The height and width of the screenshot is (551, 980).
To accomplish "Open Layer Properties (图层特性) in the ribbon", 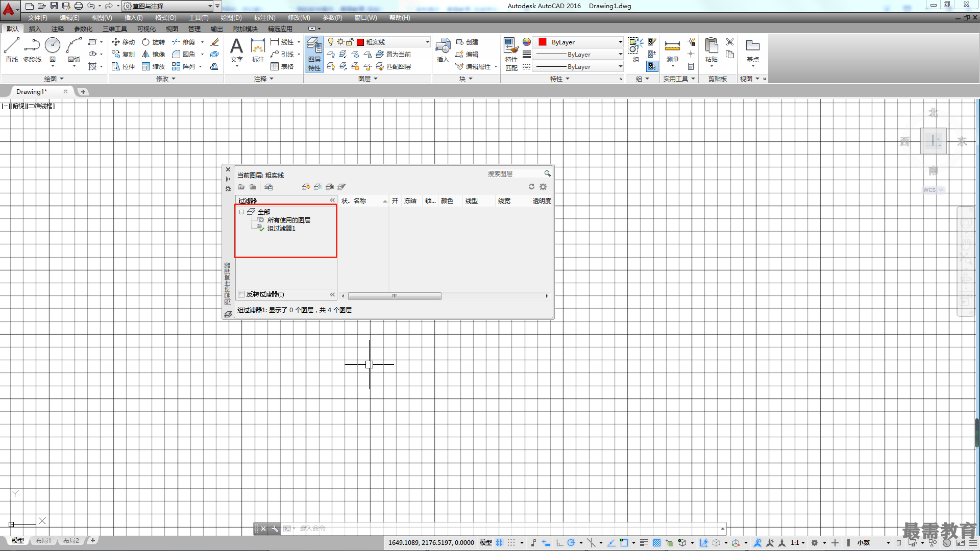I will pos(314,54).
